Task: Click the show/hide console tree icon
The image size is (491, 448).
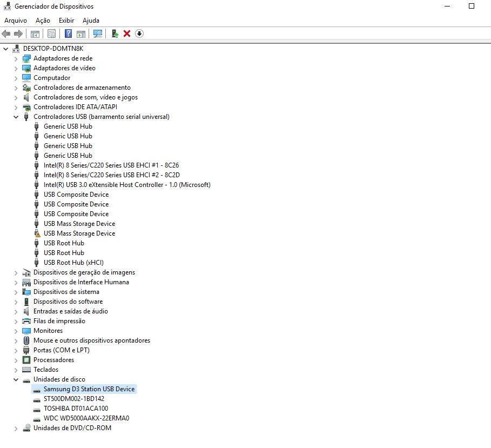Action: pyautogui.click(x=35, y=34)
